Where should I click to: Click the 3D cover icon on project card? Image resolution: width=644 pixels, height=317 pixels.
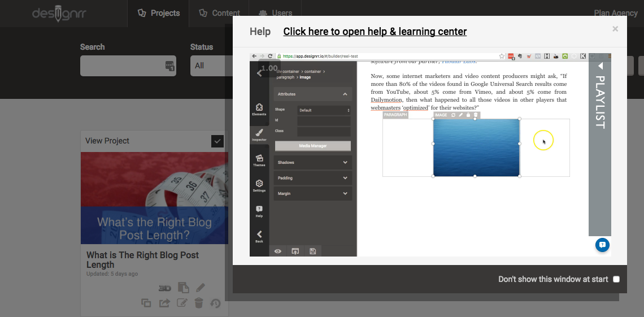tap(165, 288)
